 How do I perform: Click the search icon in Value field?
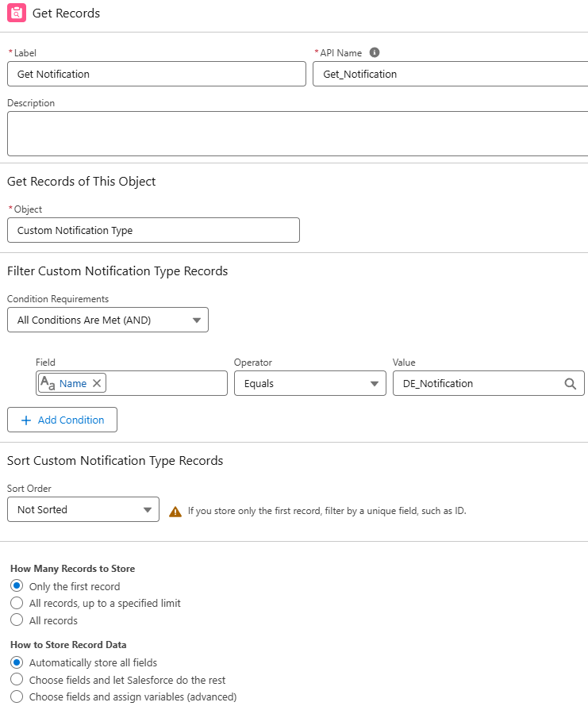(x=570, y=383)
